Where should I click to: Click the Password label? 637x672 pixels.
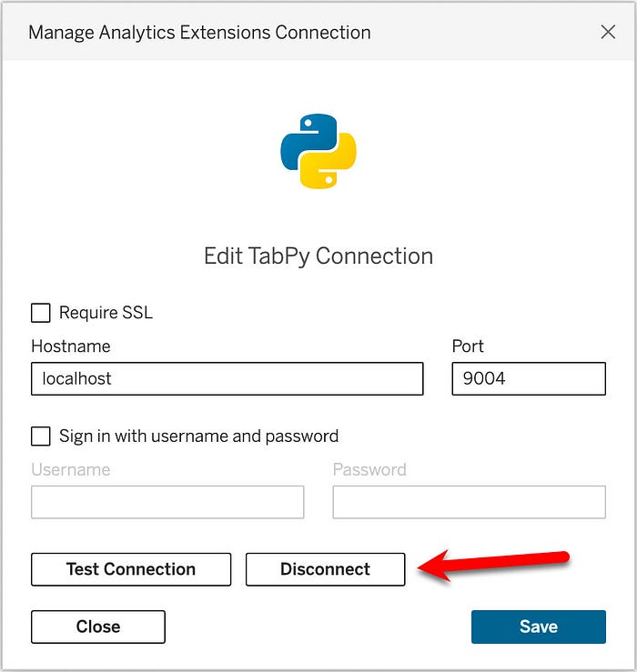[x=369, y=469]
